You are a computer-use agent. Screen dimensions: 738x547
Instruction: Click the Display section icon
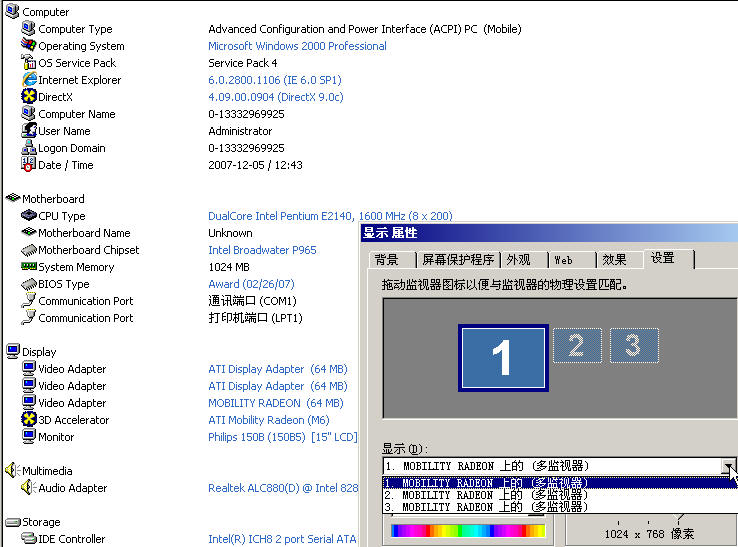click(13, 351)
